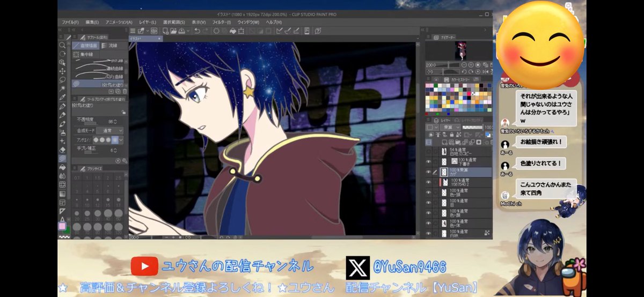Select the Fill bucket tool
644x297 pixels.
coord(62,167)
